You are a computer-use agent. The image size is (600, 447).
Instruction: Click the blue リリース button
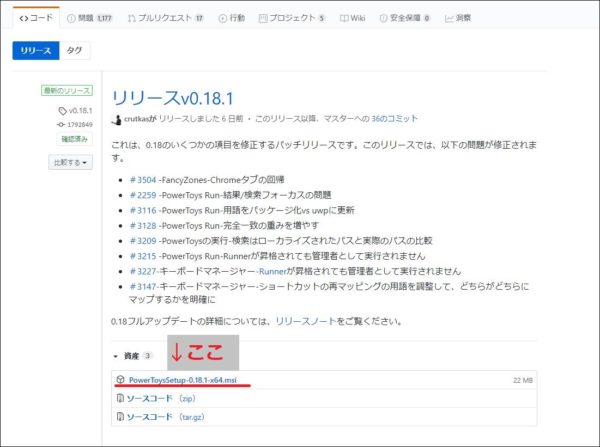pos(36,51)
